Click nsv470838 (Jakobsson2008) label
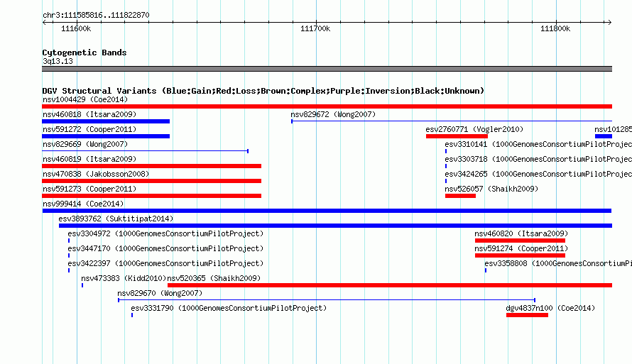The height and width of the screenshot is (364, 632). [96, 174]
